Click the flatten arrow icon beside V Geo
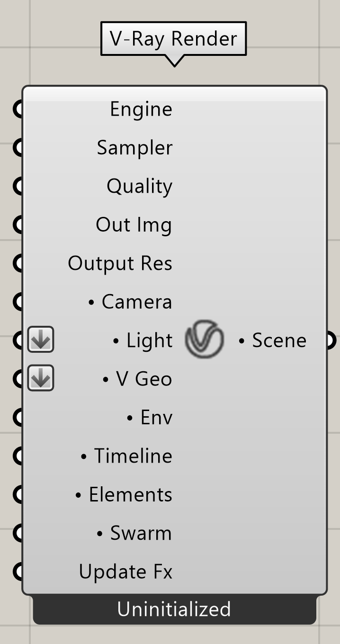340x644 pixels. tap(41, 378)
